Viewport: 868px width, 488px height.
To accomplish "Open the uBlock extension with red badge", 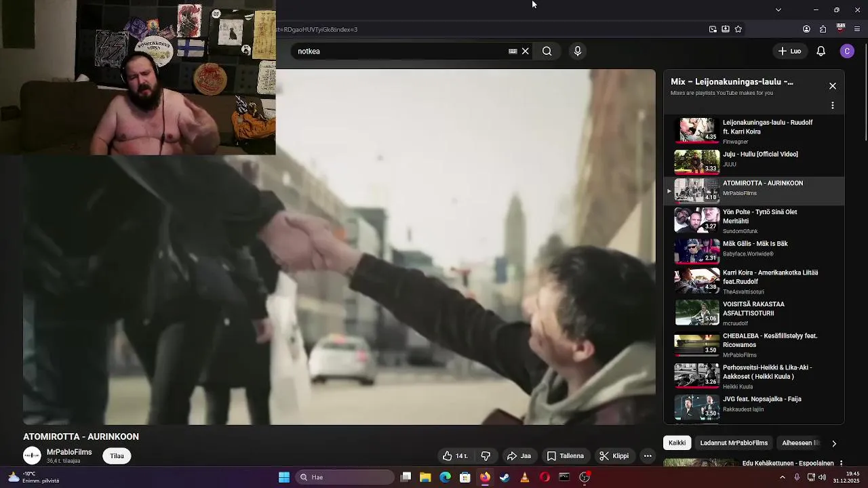I will (841, 28).
